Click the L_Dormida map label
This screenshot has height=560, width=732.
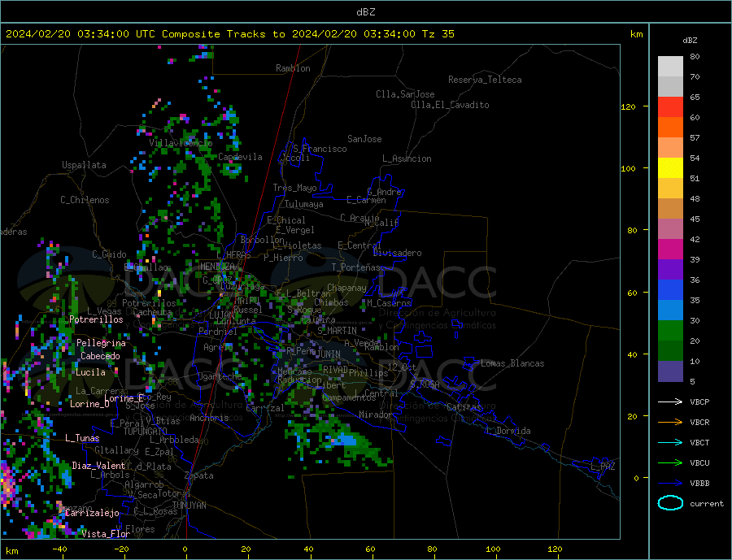(508, 431)
